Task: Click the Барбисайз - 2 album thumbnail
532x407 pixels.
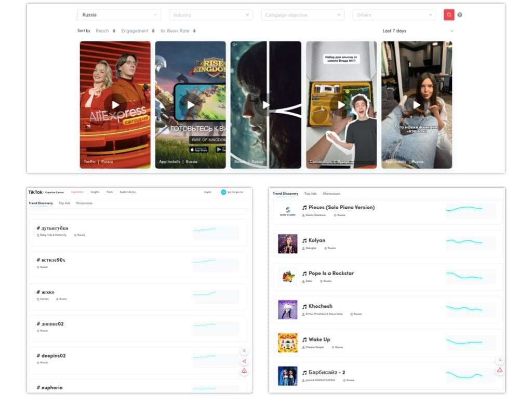Action: pos(288,375)
